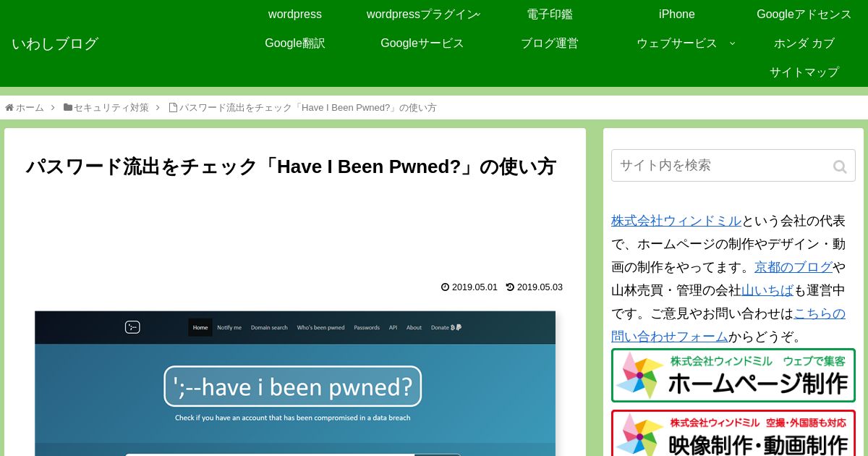Screen dimensions: 868x456
Task: Click the 2019.05.03 updated date
Action: [x=540, y=287]
